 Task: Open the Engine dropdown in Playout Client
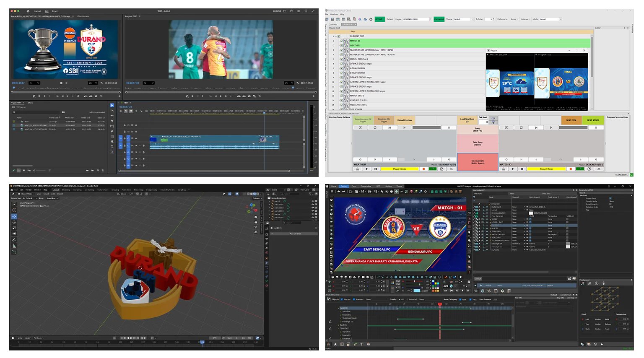point(417,19)
